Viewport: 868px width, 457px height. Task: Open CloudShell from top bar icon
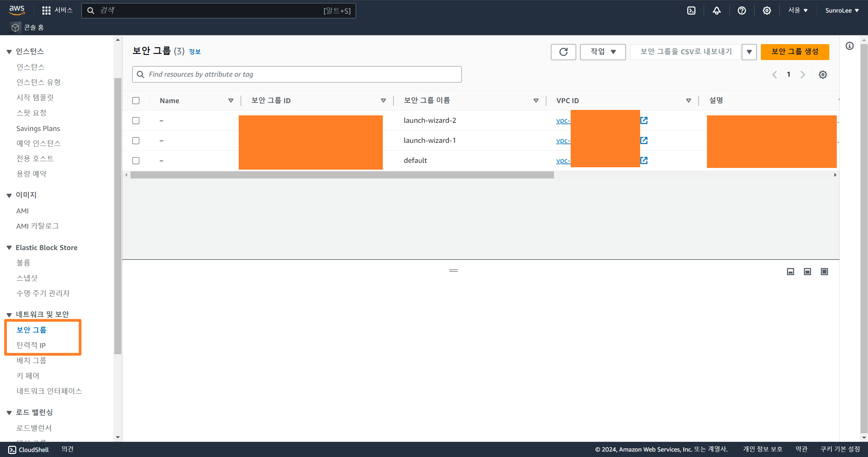click(691, 11)
